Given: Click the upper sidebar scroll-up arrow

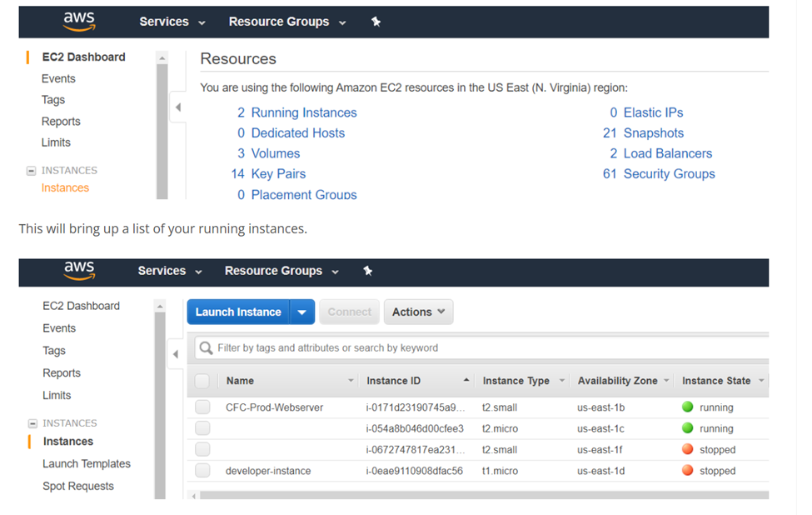Looking at the screenshot, I should point(162,58).
